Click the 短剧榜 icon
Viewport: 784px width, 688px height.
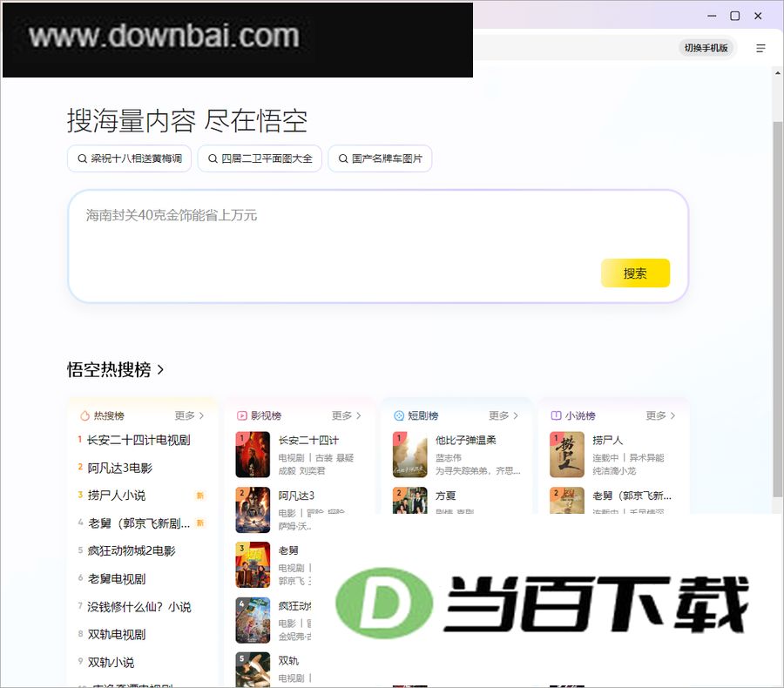pyautogui.click(x=399, y=415)
